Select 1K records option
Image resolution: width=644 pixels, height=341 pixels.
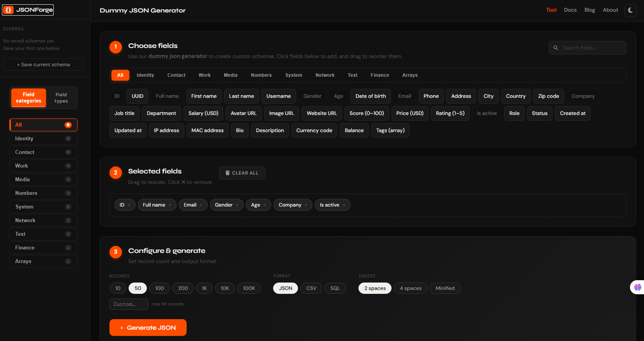point(204,288)
